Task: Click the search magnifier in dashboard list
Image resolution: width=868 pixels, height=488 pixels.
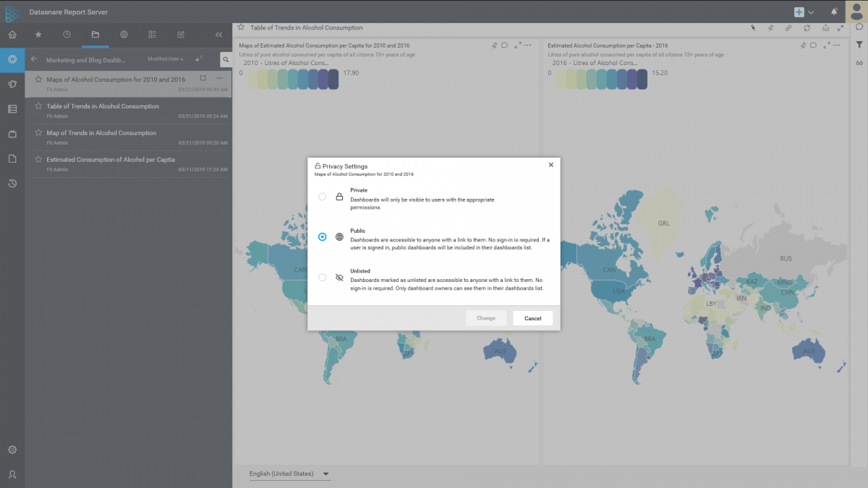Action: pyautogui.click(x=226, y=60)
